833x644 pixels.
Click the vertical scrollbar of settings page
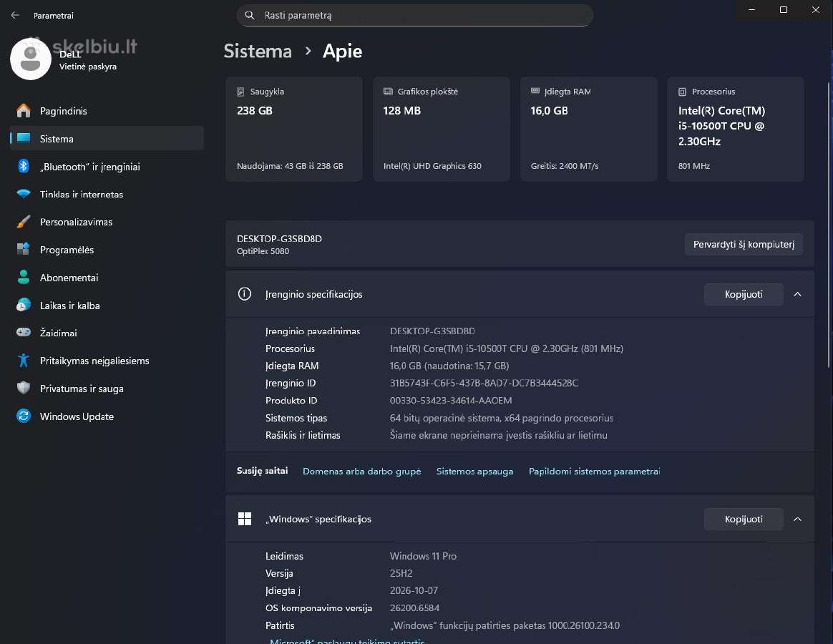[829, 224]
